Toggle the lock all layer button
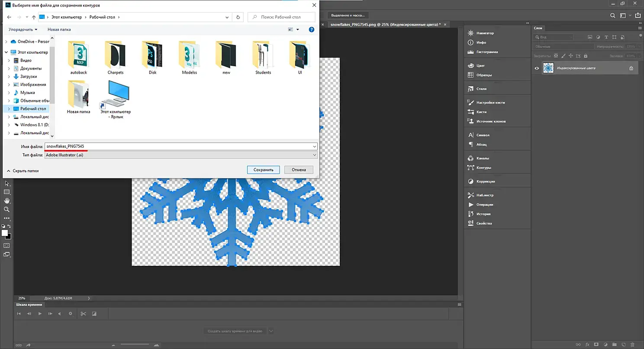 pyautogui.click(x=586, y=56)
